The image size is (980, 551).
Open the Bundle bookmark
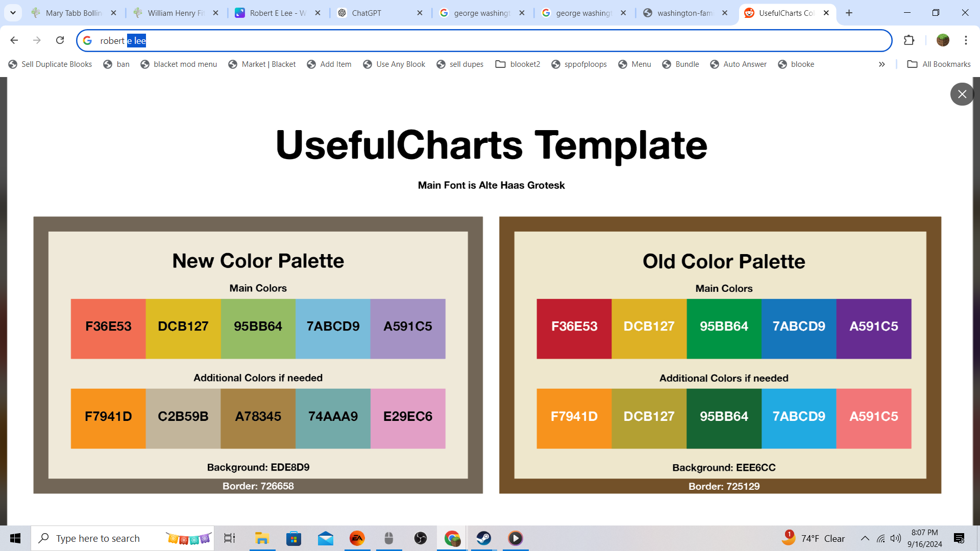click(680, 64)
